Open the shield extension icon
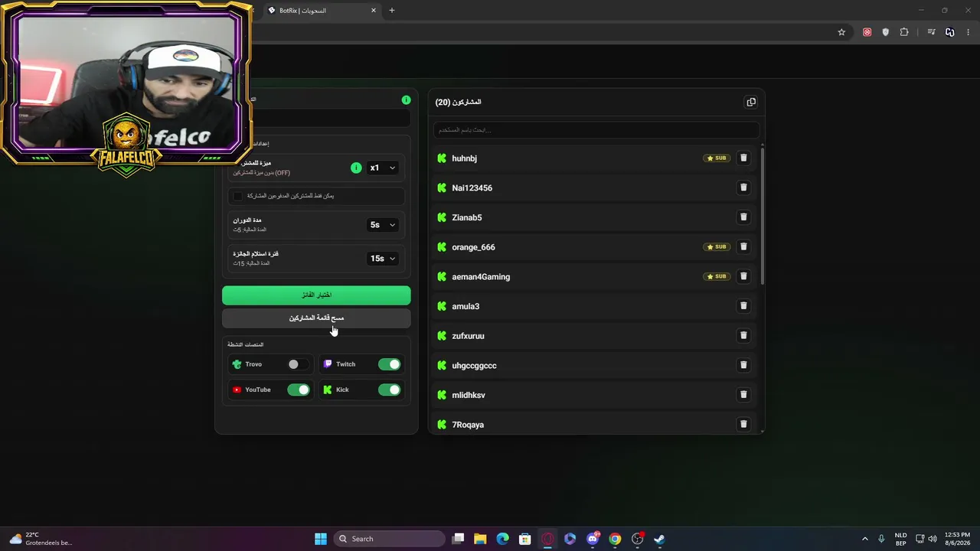Viewport: 980px width, 551px height. coord(886,32)
